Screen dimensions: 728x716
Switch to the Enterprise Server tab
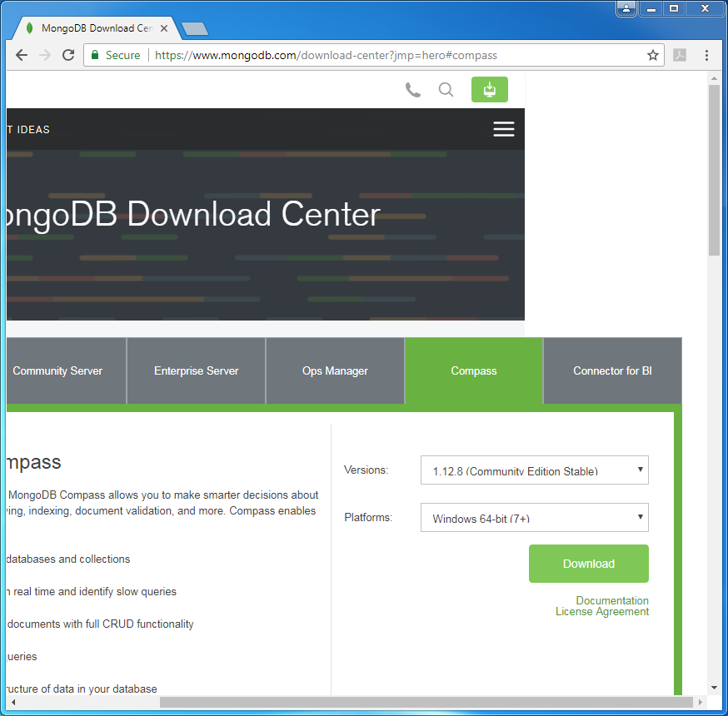pyautogui.click(x=196, y=370)
